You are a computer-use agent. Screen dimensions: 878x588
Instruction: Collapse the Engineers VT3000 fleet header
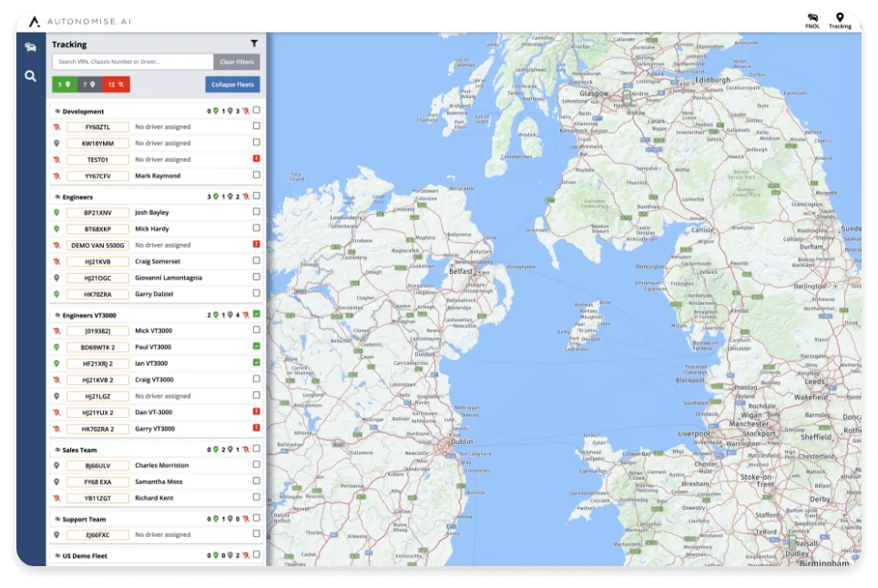click(91, 315)
